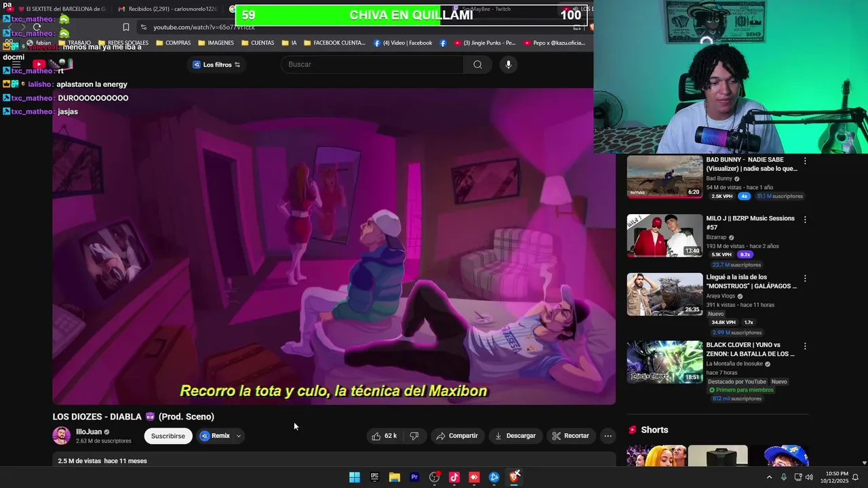Open the IMAGENES bookmarks folder
The image size is (868, 488).
pyautogui.click(x=216, y=43)
